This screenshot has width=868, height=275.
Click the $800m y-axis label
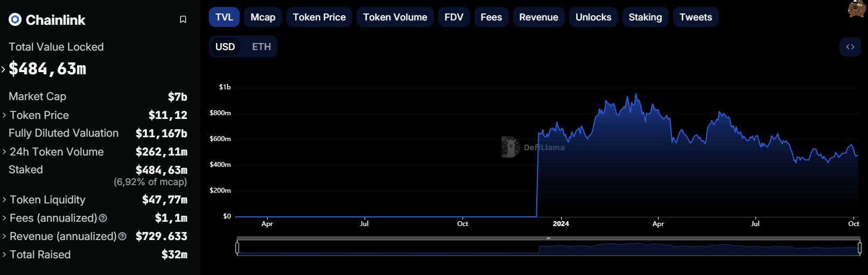[x=220, y=113]
